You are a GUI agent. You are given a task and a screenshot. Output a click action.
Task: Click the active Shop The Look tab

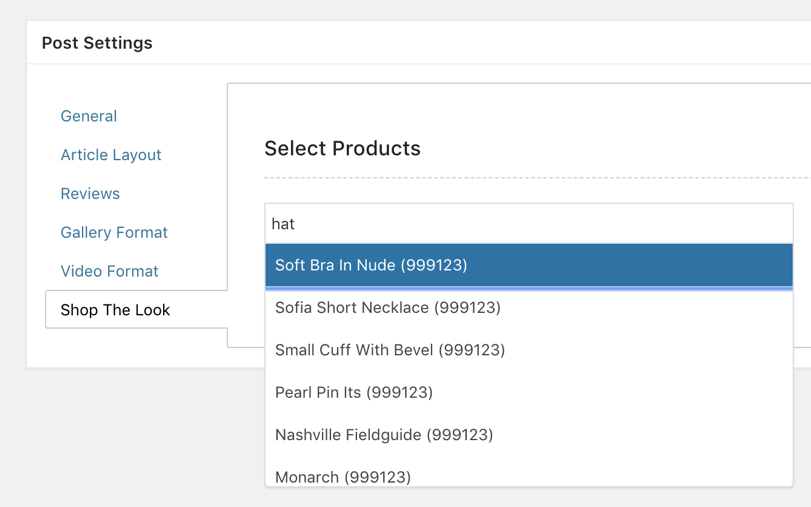[x=137, y=309]
